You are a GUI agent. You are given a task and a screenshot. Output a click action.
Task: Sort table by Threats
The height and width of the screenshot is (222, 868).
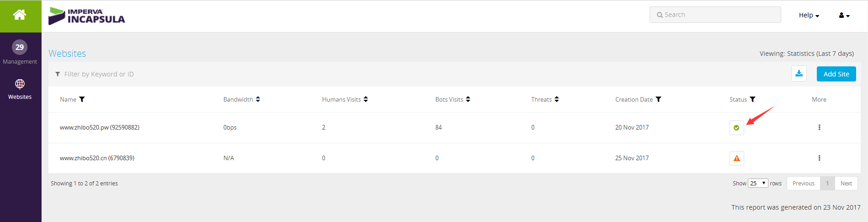point(556,99)
